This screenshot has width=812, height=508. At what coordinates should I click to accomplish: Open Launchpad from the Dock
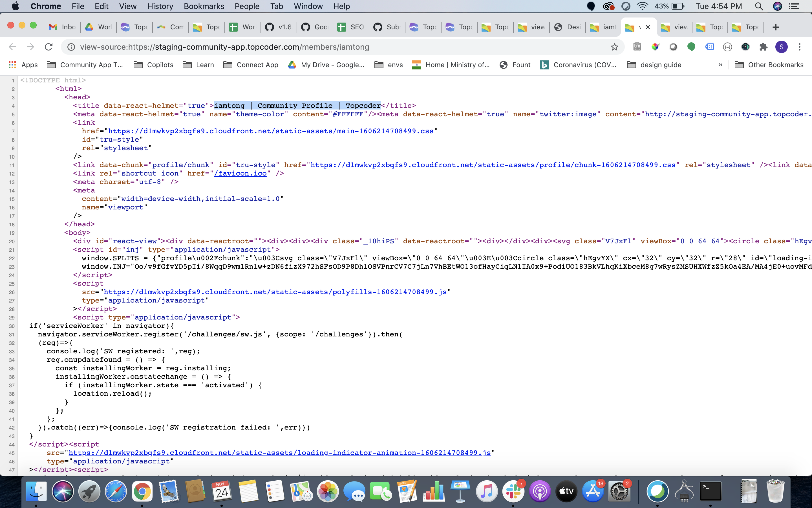(x=89, y=491)
